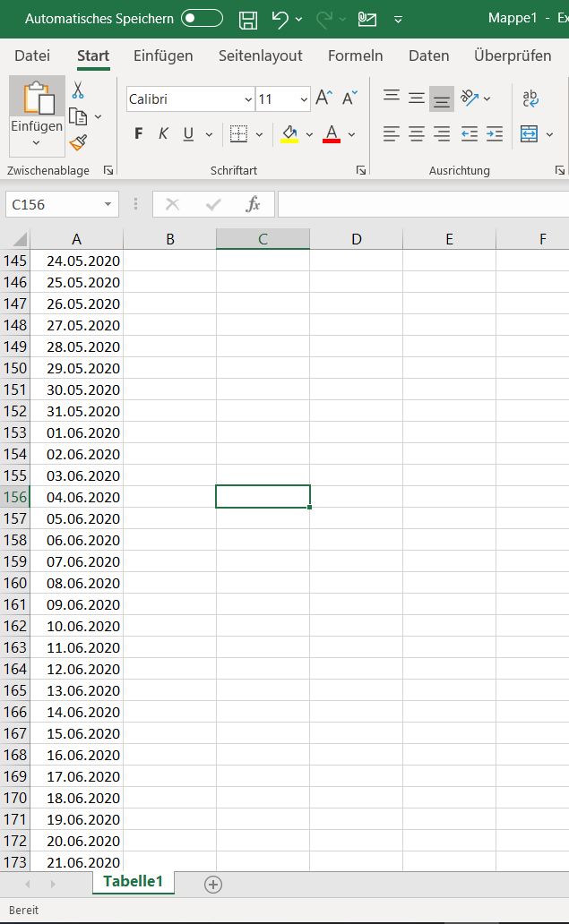Screen dimensions: 569x924
Task: Open the Undo history dropdown arrow
Action: [299, 20]
